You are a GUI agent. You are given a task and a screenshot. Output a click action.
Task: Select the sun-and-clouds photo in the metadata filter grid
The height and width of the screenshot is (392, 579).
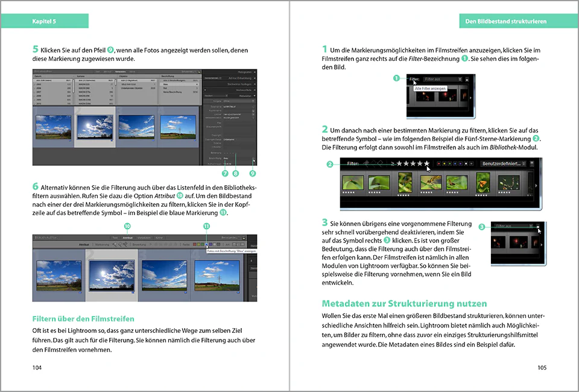pyautogui.click(x=95, y=127)
